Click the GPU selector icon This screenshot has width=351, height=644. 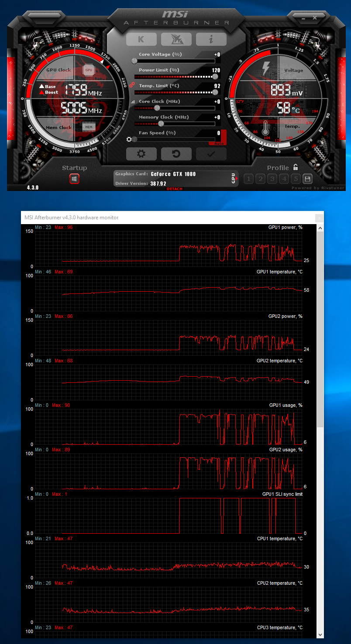click(234, 178)
